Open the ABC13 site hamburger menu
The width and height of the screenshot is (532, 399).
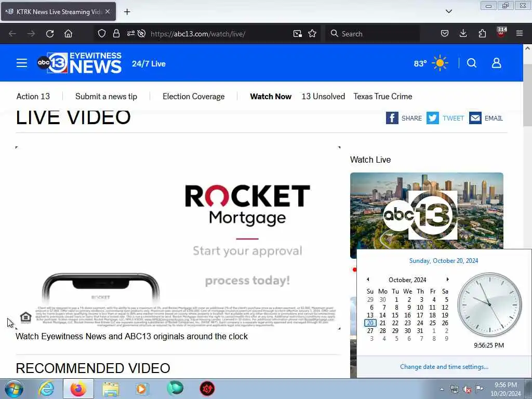click(x=22, y=63)
